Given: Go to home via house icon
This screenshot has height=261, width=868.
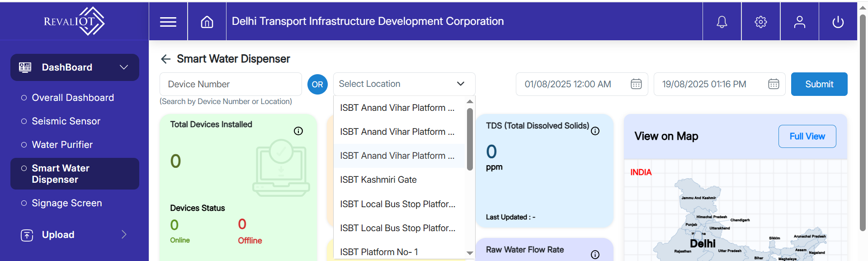Looking at the screenshot, I should [x=207, y=22].
